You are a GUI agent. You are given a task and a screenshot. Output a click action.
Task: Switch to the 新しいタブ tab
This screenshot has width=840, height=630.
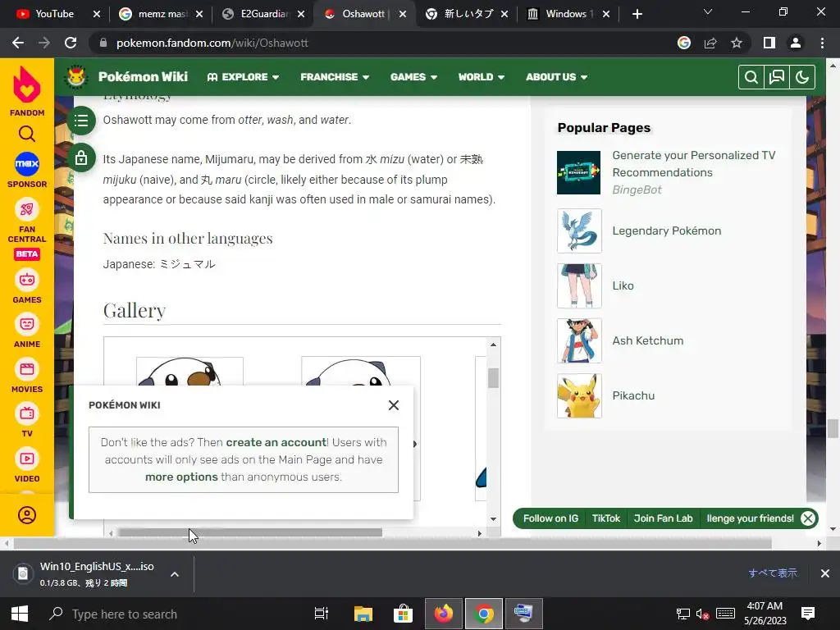coord(467,14)
